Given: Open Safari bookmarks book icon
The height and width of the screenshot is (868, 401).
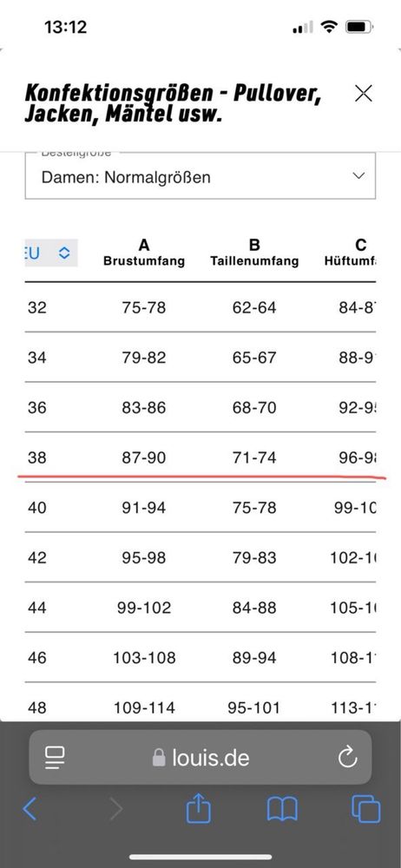Looking at the screenshot, I should 282,809.
